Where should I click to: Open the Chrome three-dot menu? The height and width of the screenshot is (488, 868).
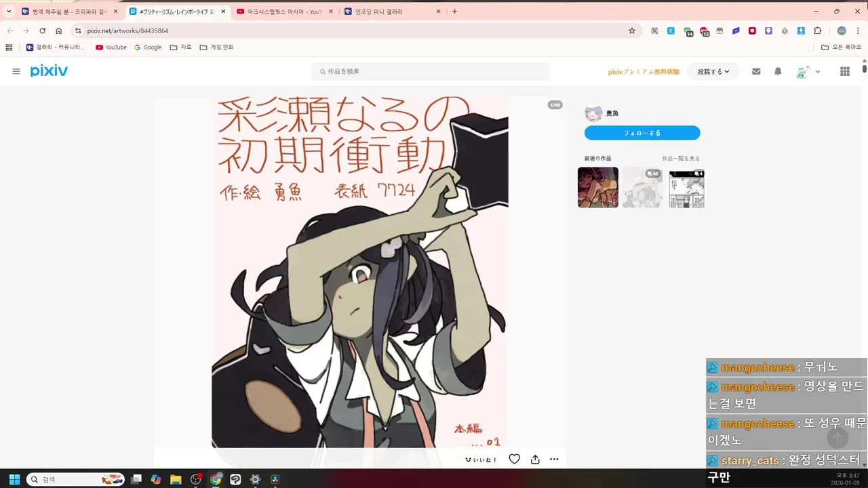point(859,30)
